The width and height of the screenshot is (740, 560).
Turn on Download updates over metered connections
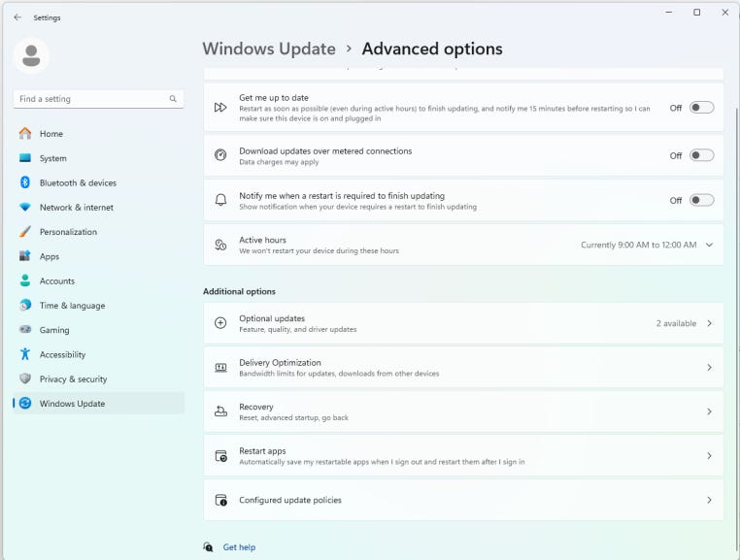pyautogui.click(x=701, y=155)
